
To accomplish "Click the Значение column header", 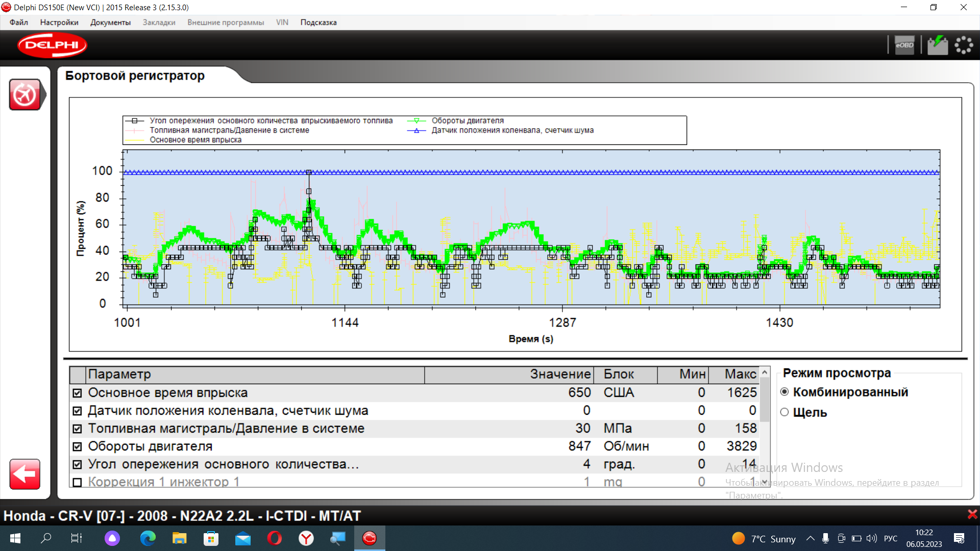I will click(x=509, y=374).
